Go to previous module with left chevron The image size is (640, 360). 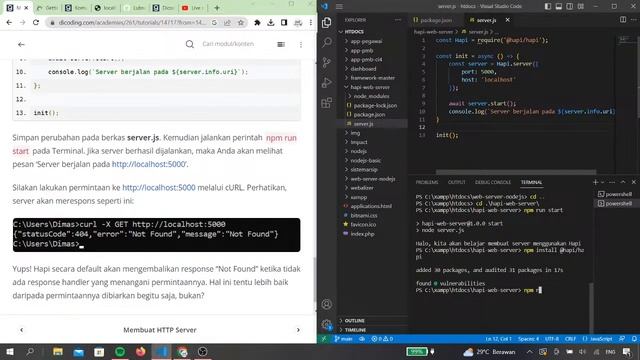pos(21,330)
